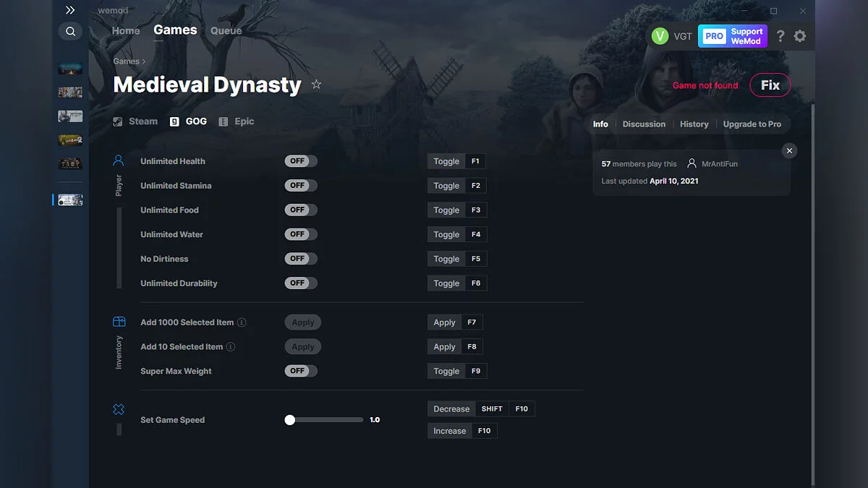This screenshot has width=868, height=488.
Task: Click the Fix button for Game not found
Action: tap(770, 85)
